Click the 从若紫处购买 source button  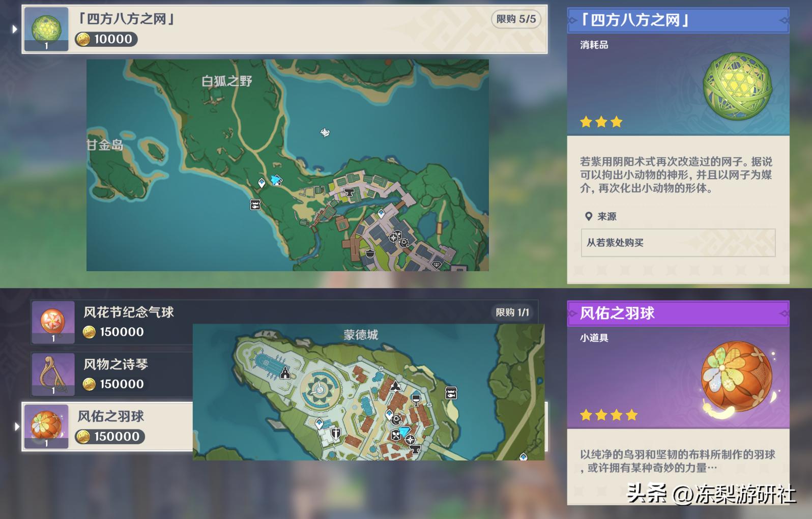pos(678,243)
